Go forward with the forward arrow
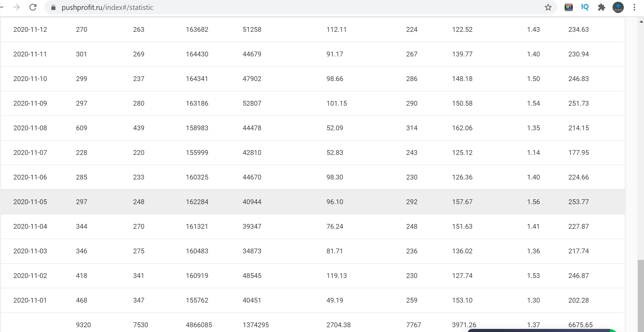Screen dimensions: 644x332 [16, 7]
